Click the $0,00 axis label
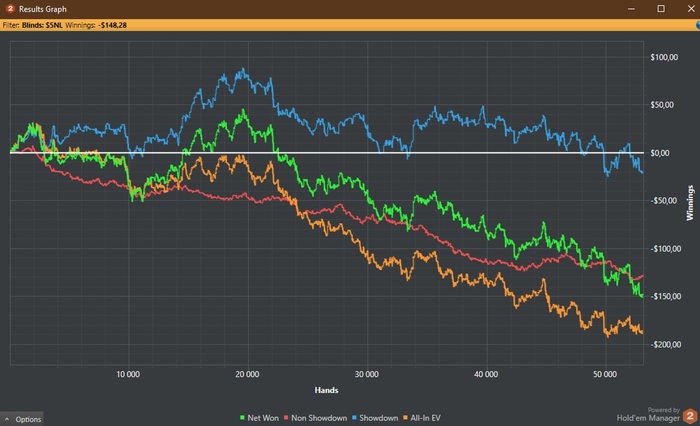 [x=660, y=153]
